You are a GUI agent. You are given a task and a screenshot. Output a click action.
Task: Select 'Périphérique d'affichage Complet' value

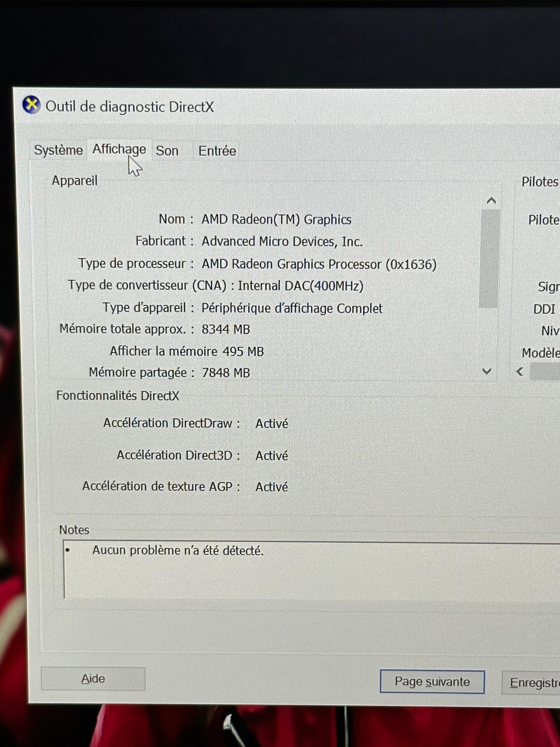click(292, 308)
